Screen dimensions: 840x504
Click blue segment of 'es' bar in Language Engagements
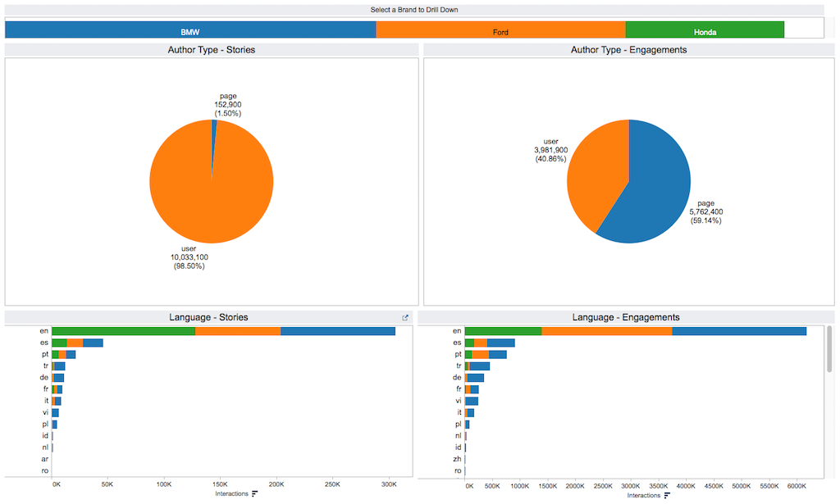[501, 343]
